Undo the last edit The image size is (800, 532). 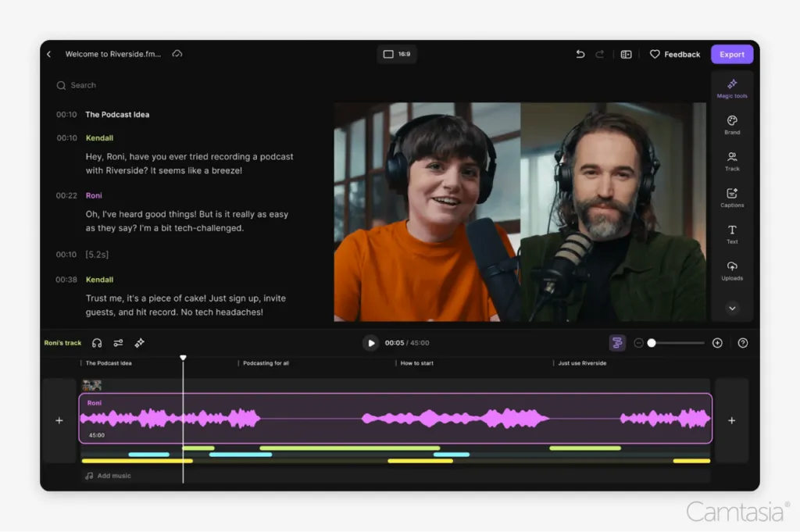click(x=580, y=54)
